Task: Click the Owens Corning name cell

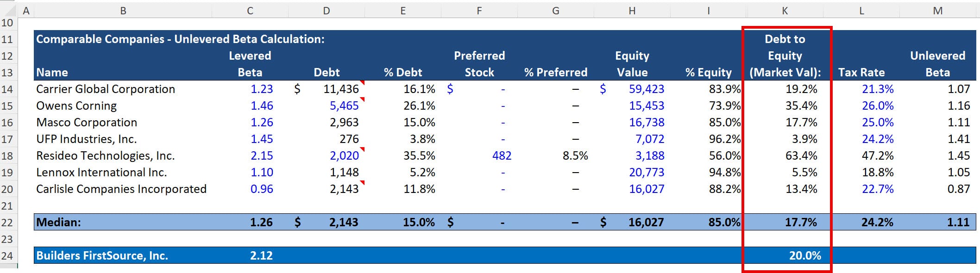Action: [x=76, y=105]
